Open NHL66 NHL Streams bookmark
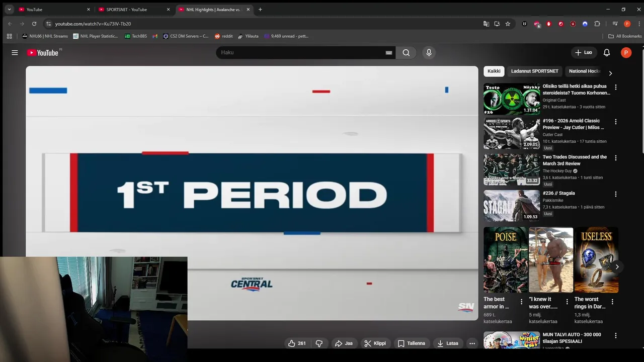 (x=45, y=36)
